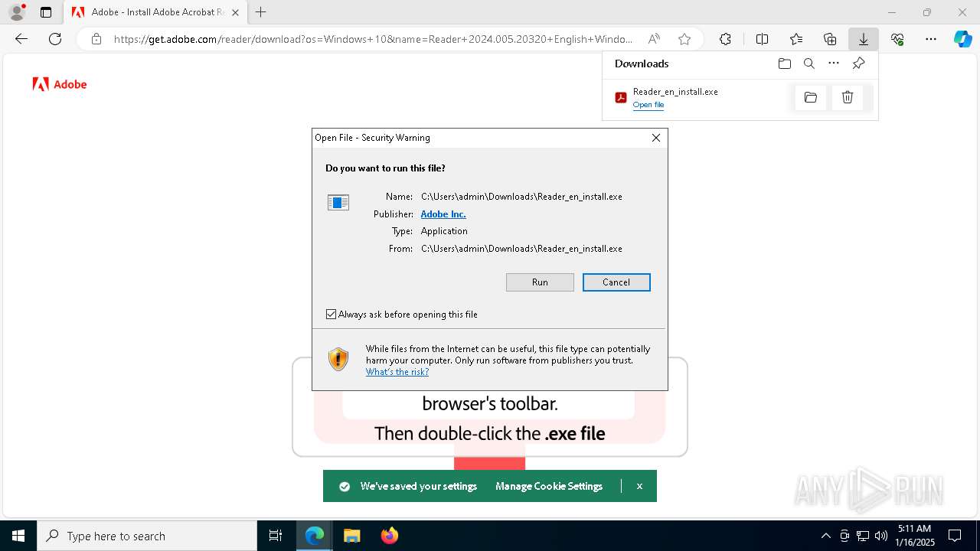Refresh the current page

point(55,39)
